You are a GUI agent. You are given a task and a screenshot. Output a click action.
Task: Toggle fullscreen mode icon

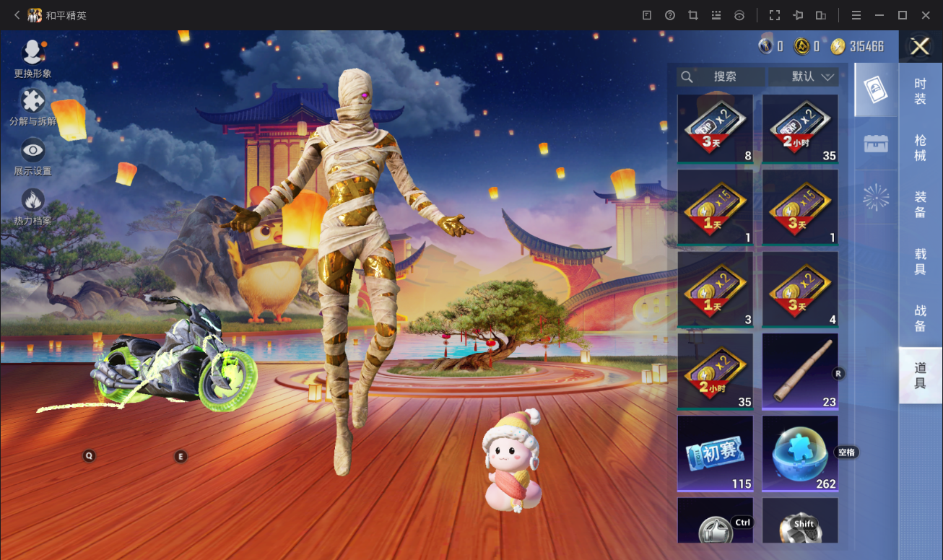click(775, 15)
